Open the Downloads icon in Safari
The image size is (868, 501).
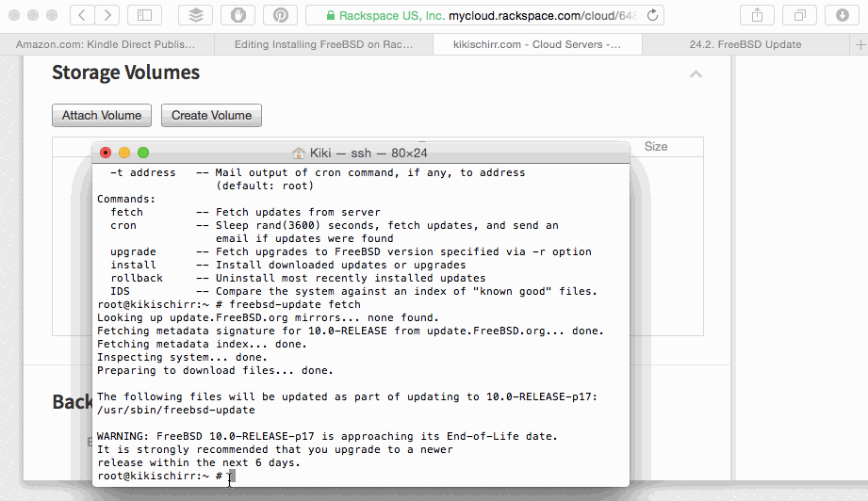tap(842, 15)
